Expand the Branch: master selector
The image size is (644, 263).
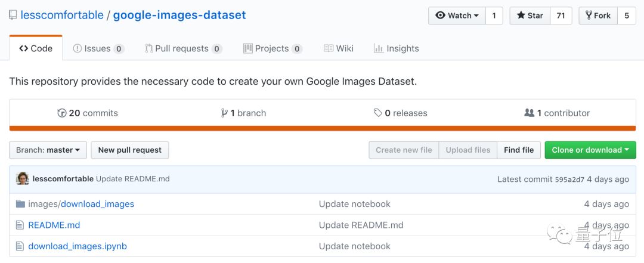48,150
